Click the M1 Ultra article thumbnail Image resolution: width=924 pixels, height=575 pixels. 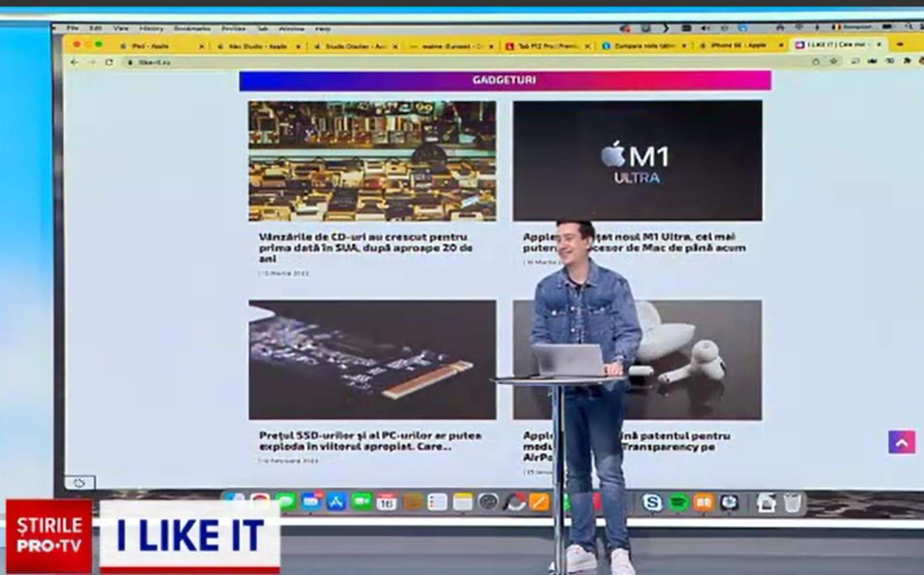coord(637,160)
